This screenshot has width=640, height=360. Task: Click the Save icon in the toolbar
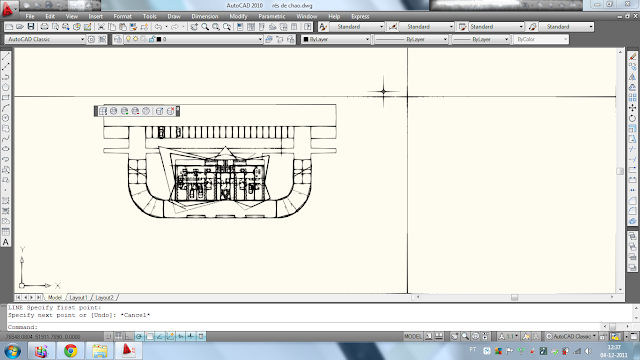pos(31,27)
